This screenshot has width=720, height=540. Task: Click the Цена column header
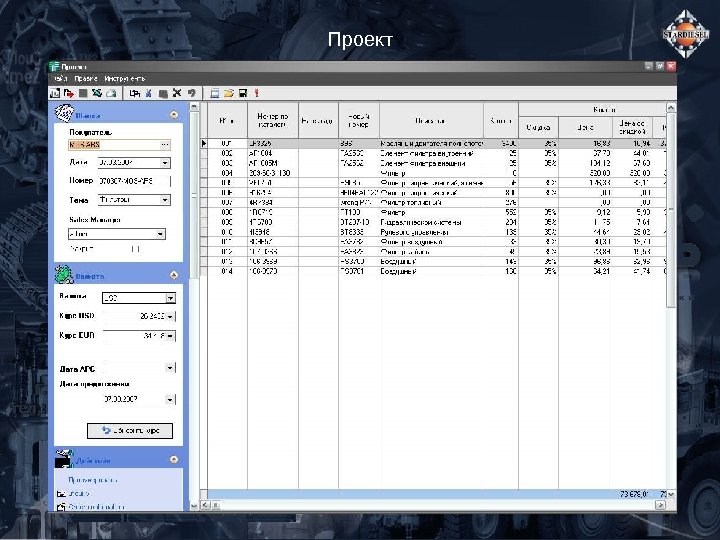click(x=585, y=127)
